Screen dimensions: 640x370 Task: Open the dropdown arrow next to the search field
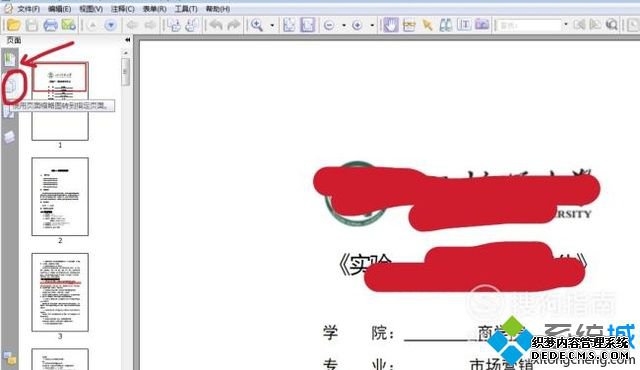pos(566,24)
